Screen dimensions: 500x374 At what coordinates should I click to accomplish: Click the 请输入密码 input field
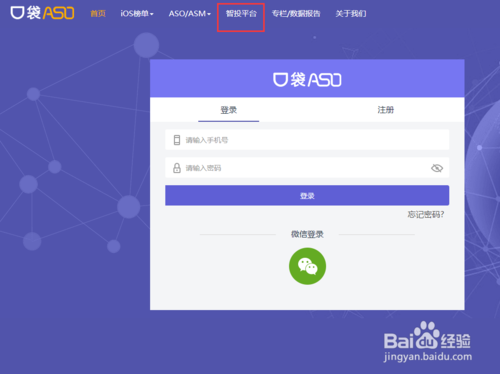307,168
